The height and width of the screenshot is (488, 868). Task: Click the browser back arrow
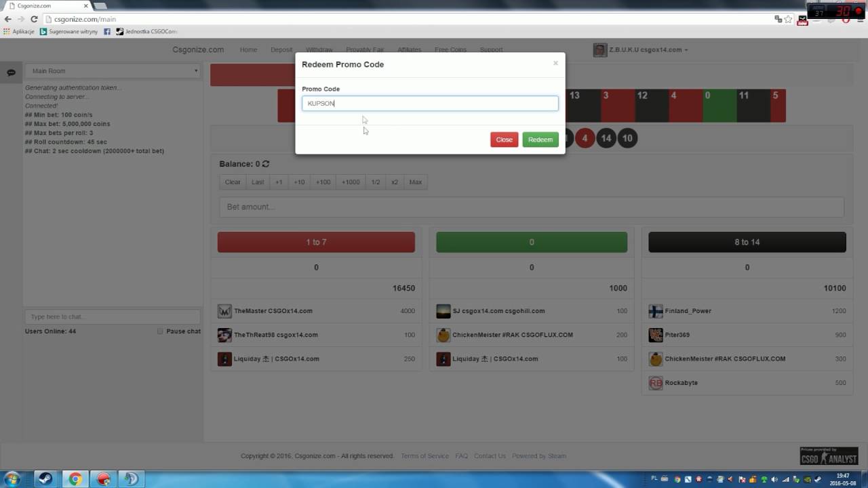7,19
